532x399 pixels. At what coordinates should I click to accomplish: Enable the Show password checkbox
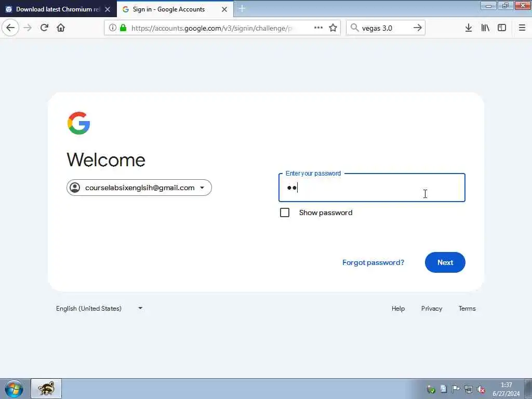tap(285, 212)
